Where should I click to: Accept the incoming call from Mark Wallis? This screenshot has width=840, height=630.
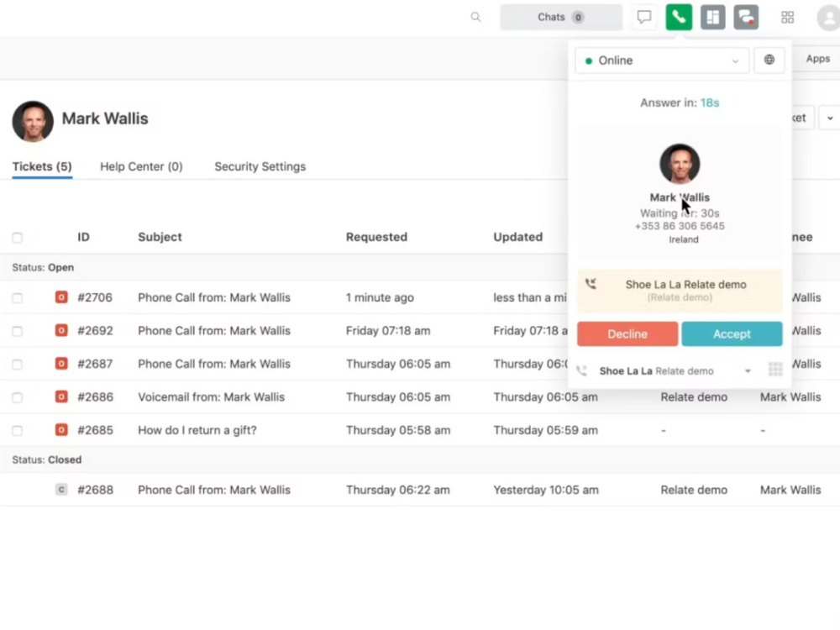click(x=732, y=333)
